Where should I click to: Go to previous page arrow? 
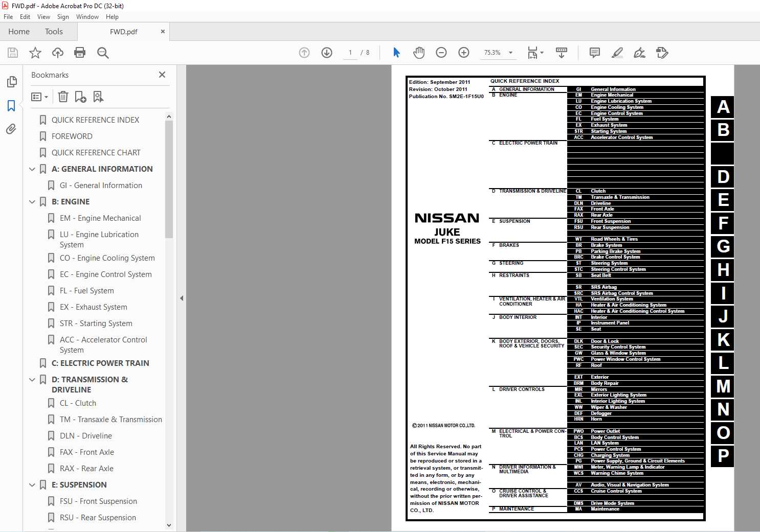pyautogui.click(x=304, y=53)
